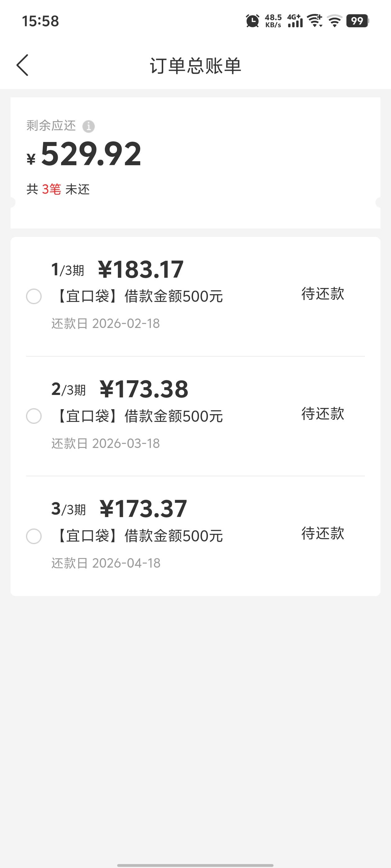391x868 pixels.
Task: Tap the rightmost Wi-Fi icon in status bar
Action: 335,21
